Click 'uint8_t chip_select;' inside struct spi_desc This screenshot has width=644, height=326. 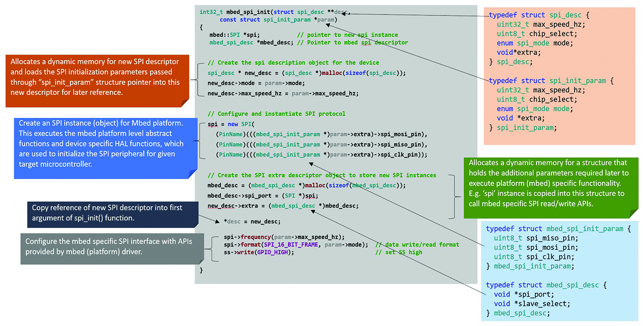click(x=537, y=34)
